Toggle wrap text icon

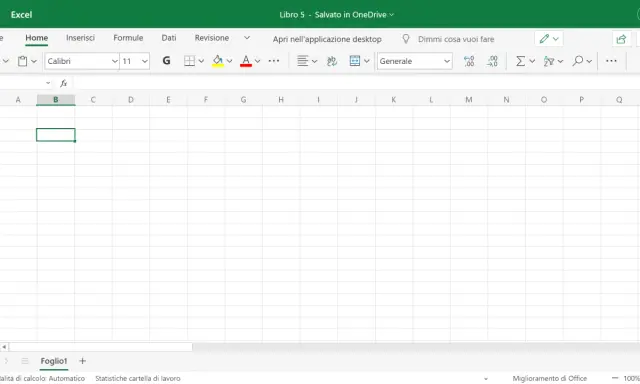pyautogui.click(x=332, y=61)
